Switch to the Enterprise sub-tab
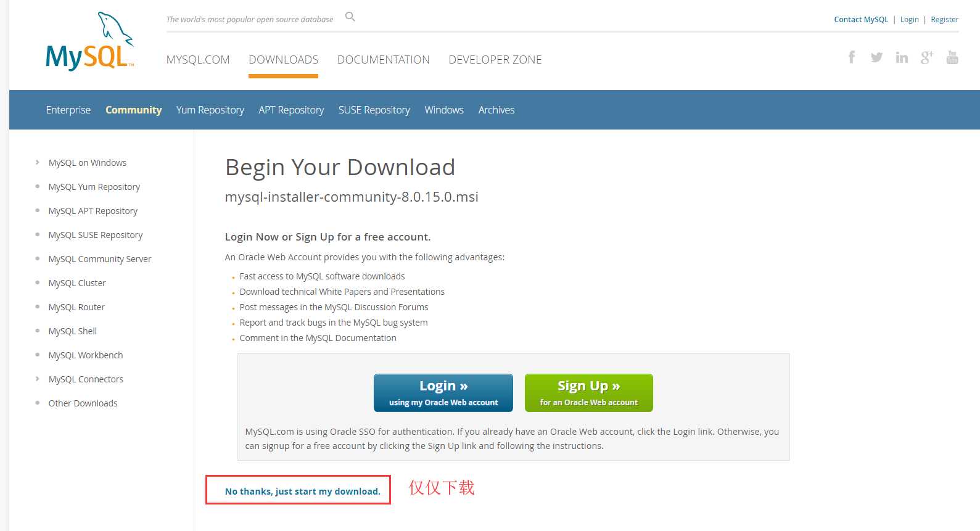Image resolution: width=980 pixels, height=531 pixels. pyautogui.click(x=68, y=110)
